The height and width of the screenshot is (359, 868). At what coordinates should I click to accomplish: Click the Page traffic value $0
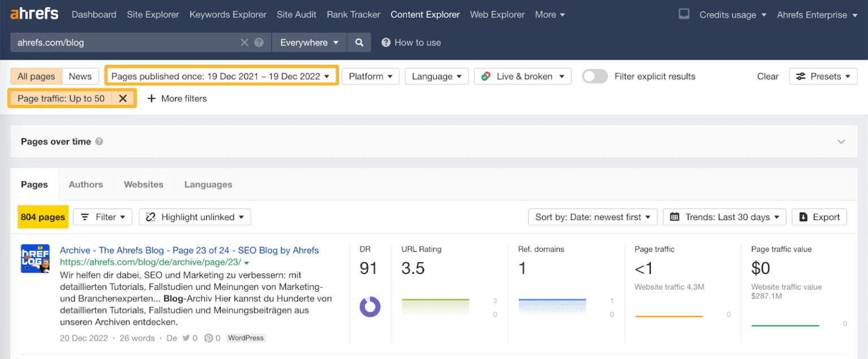pyautogui.click(x=761, y=268)
